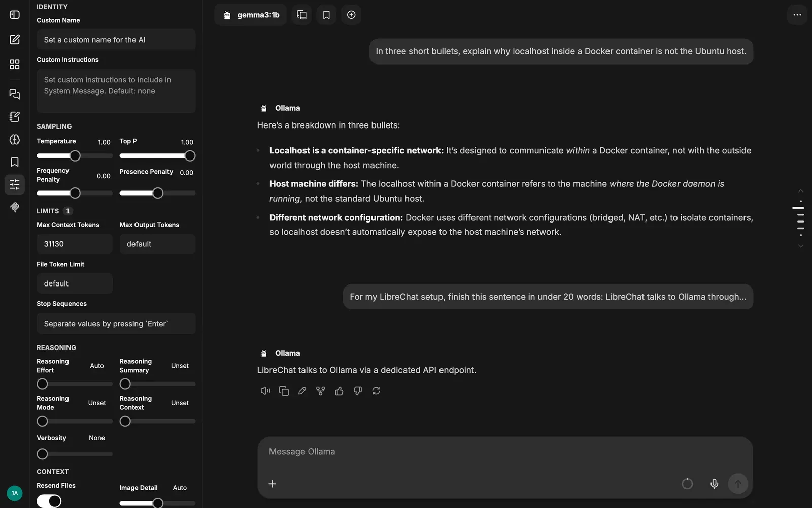Click the Top P slider handle
812x508 pixels.
click(x=190, y=156)
